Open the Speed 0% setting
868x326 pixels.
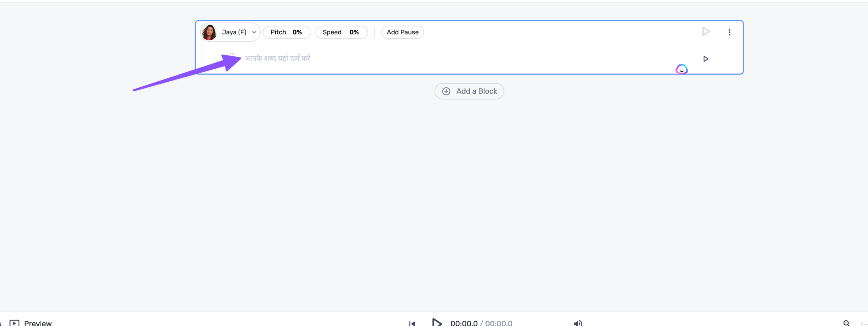click(341, 32)
